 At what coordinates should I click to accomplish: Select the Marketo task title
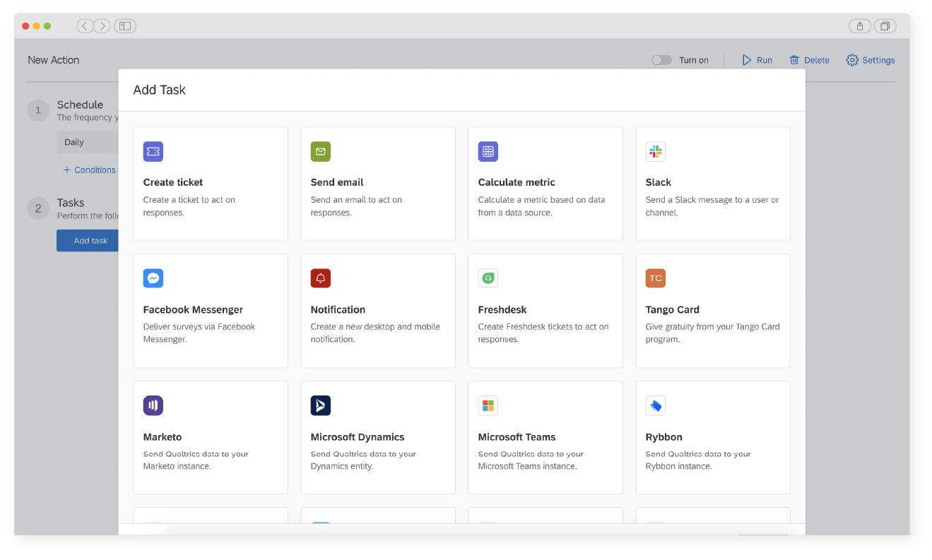click(x=163, y=437)
